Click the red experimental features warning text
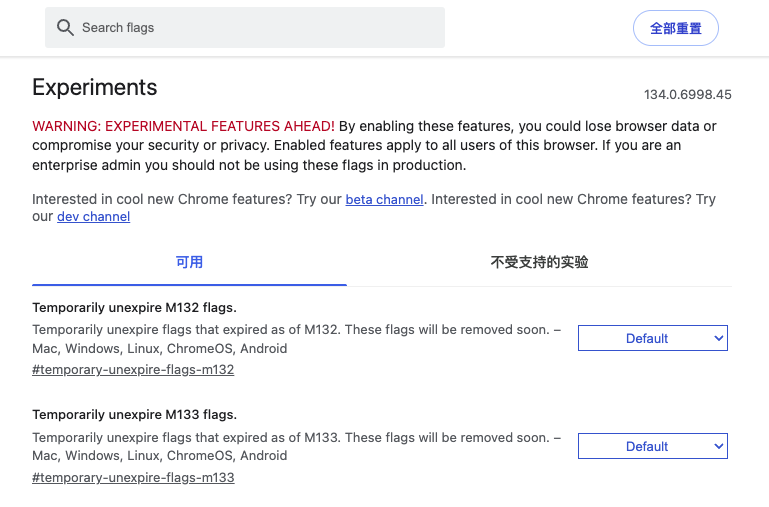The image size is (769, 507). pyautogui.click(x=183, y=126)
